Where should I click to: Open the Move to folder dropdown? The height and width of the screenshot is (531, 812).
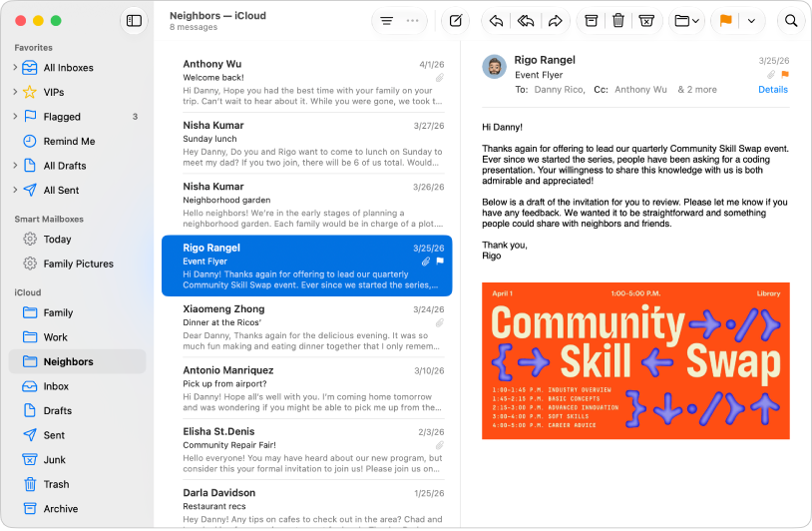686,21
